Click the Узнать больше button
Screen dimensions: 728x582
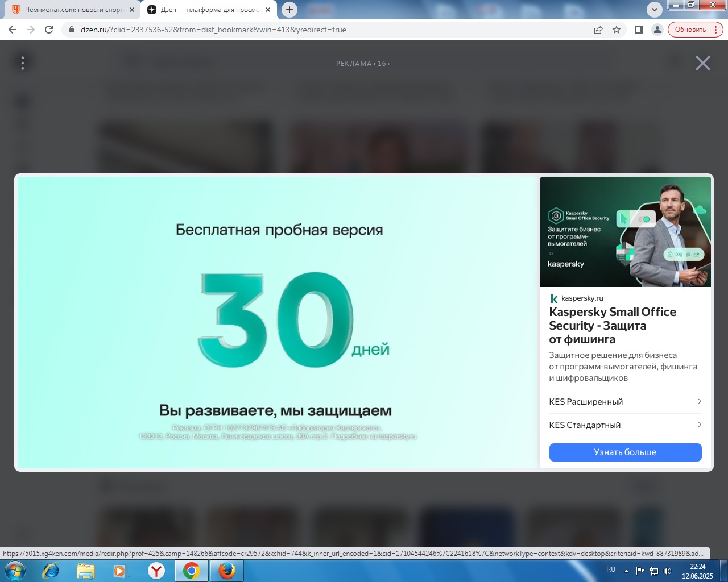coord(625,452)
